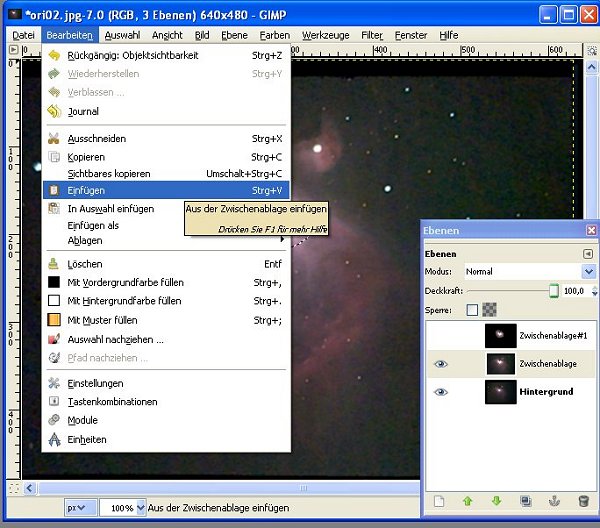Toggle the alpha channel lock checkerboard
Viewport: 600px width, 528px height.
489,310
